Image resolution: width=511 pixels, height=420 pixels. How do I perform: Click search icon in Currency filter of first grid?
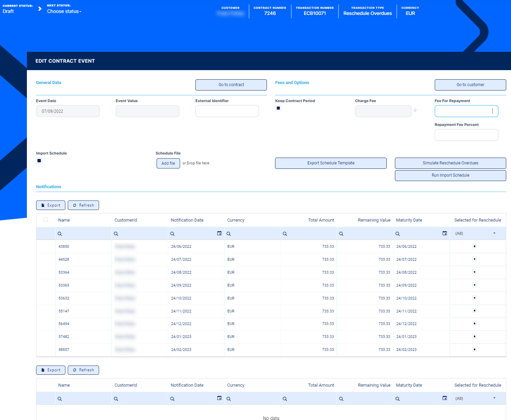(x=229, y=234)
